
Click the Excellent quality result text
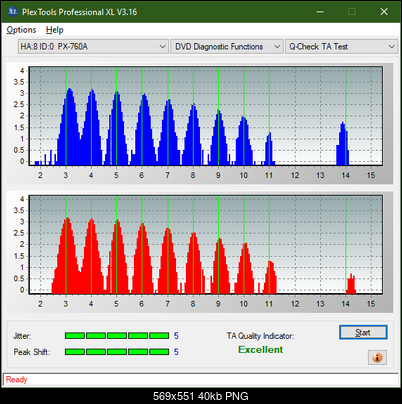pos(261,350)
